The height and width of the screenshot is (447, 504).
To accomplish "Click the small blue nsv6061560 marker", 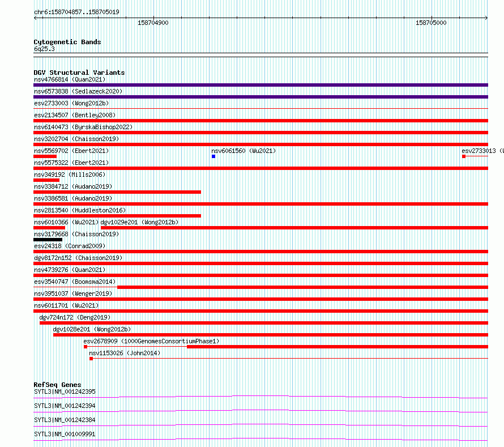I will (213, 156).
